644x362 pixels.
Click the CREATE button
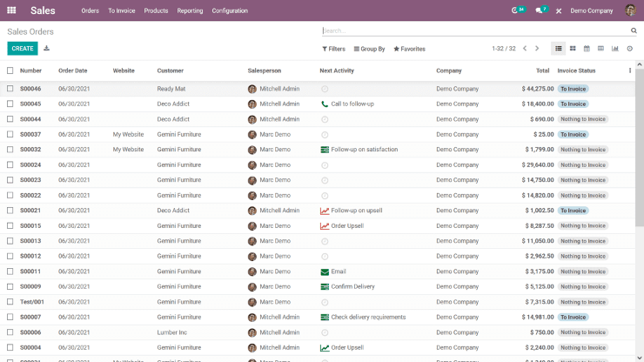pyautogui.click(x=23, y=49)
